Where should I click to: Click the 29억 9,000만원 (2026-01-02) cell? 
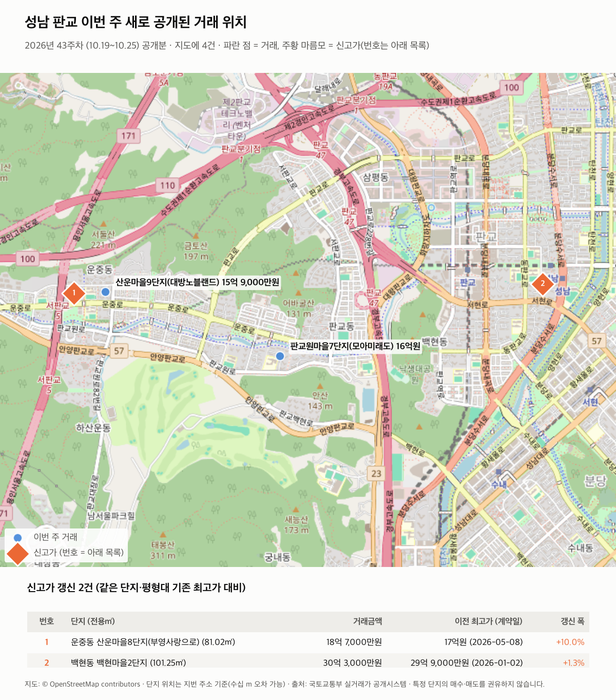pyautogui.click(x=467, y=663)
